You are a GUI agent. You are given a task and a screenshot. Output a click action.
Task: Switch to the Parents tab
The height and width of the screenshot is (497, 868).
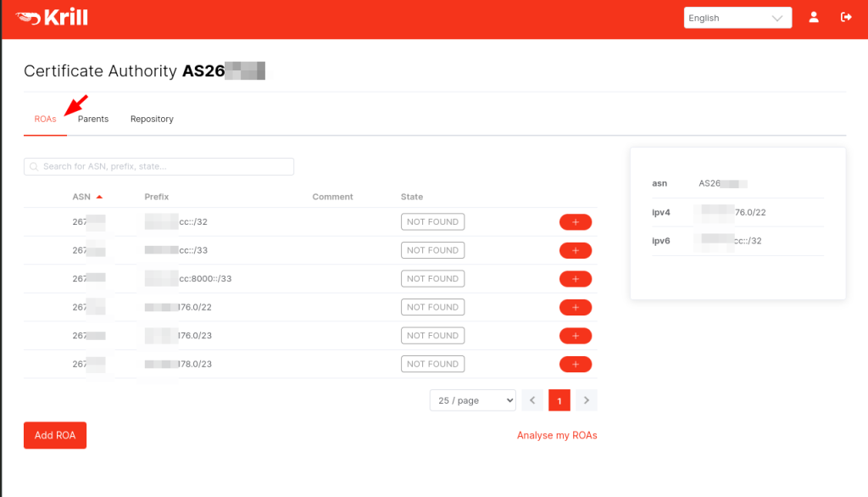(92, 119)
